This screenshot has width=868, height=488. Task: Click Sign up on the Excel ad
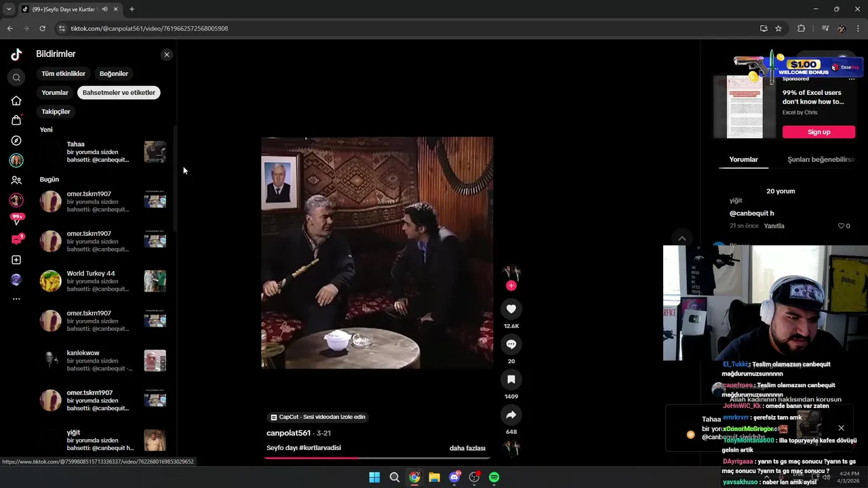[x=818, y=131]
